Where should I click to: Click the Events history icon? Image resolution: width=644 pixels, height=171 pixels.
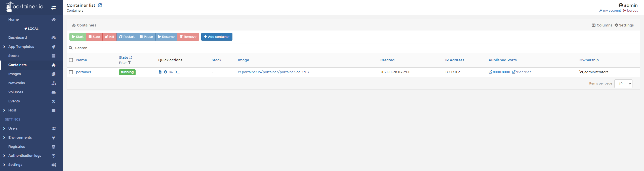click(54, 101)
